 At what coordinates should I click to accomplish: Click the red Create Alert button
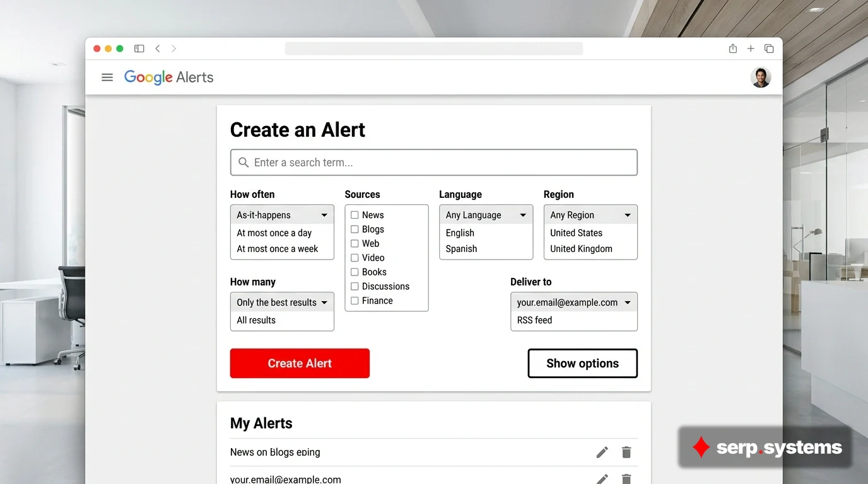[300, 364]
